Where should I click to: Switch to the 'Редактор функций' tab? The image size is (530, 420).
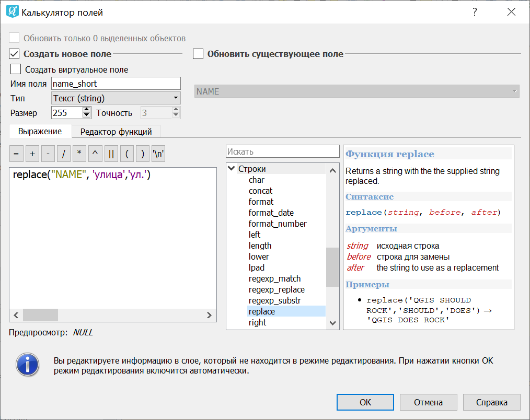116,132
